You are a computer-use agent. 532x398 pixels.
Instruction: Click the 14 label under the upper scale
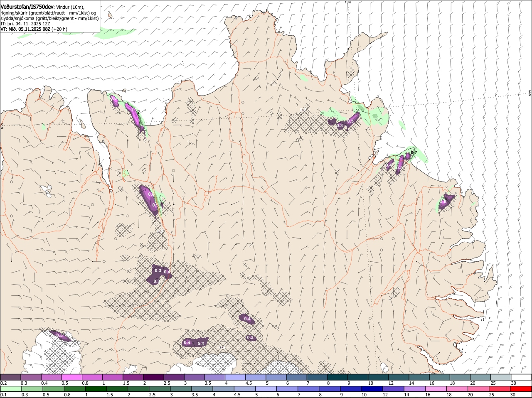[411, 383]
